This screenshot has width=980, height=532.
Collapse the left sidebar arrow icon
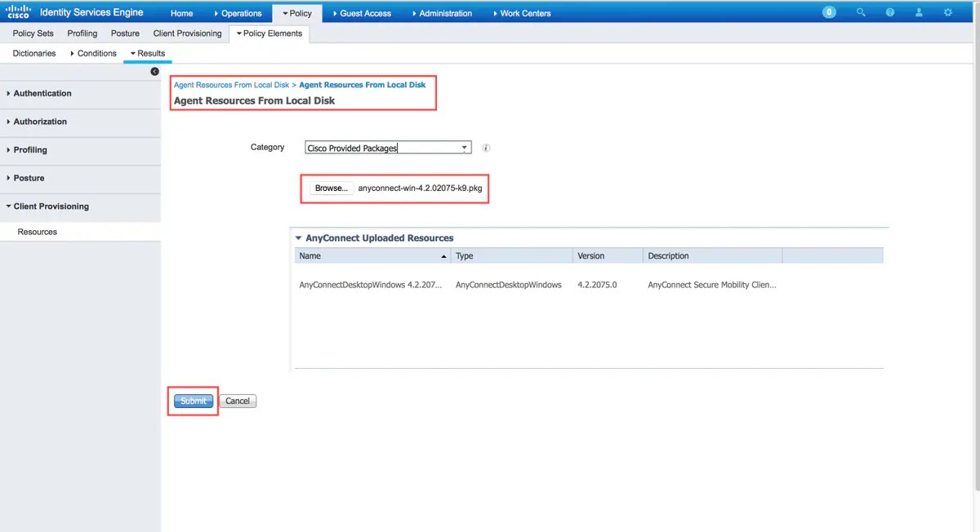[154, 72]
